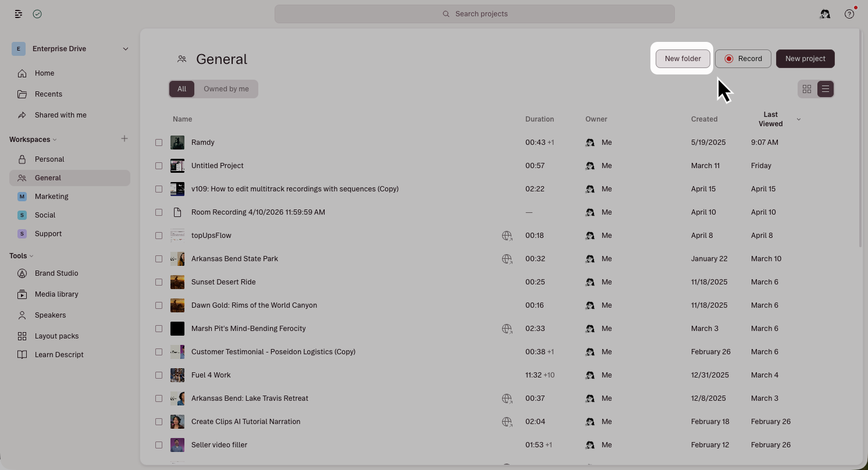The height and width of the screenshot is (470, 868).
Task: Open the Help menu via question mark icon
Action: pos(849,13)
